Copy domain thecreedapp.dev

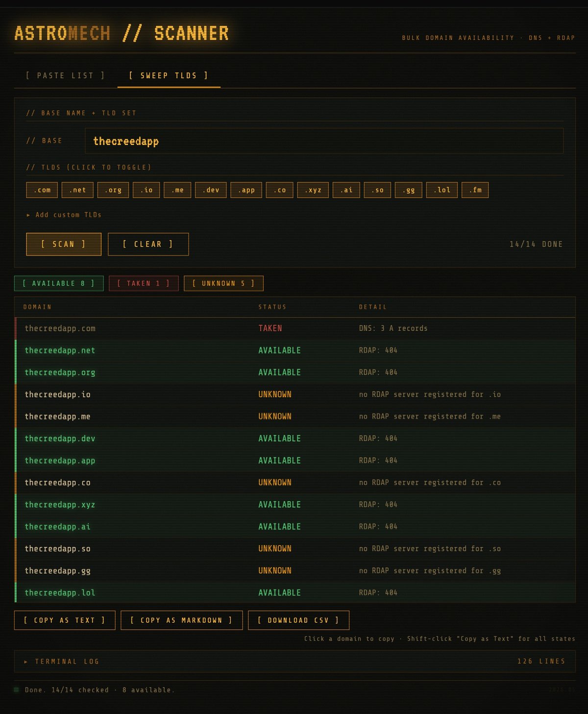pyautogui.click(x=60, y=439)
